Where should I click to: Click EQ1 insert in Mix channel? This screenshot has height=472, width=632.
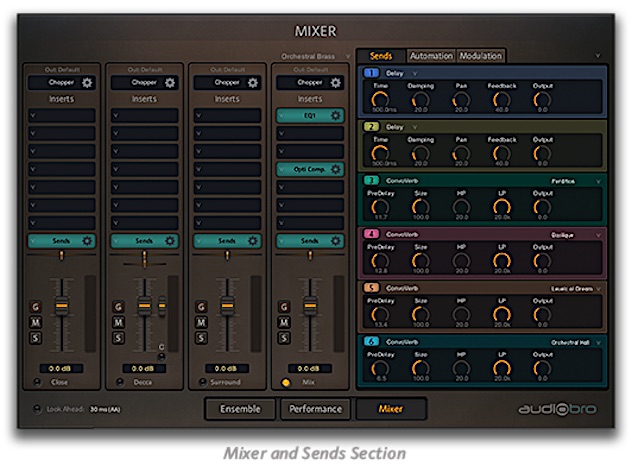pyautogui.click(x=310, y=116)
